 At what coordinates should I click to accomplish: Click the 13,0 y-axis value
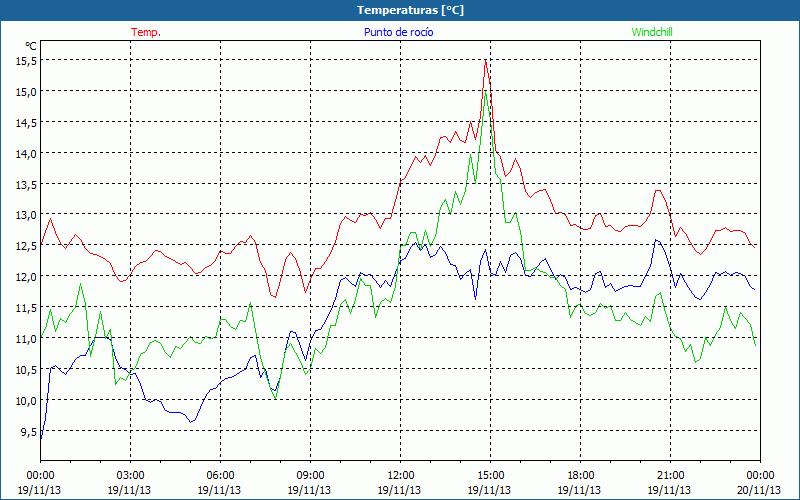click(x=27, y=215)
